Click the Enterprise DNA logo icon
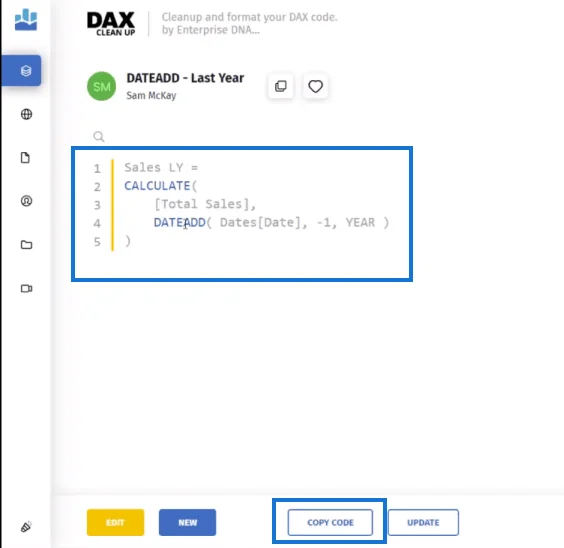 pyautogui.click(x=26, y=19)
